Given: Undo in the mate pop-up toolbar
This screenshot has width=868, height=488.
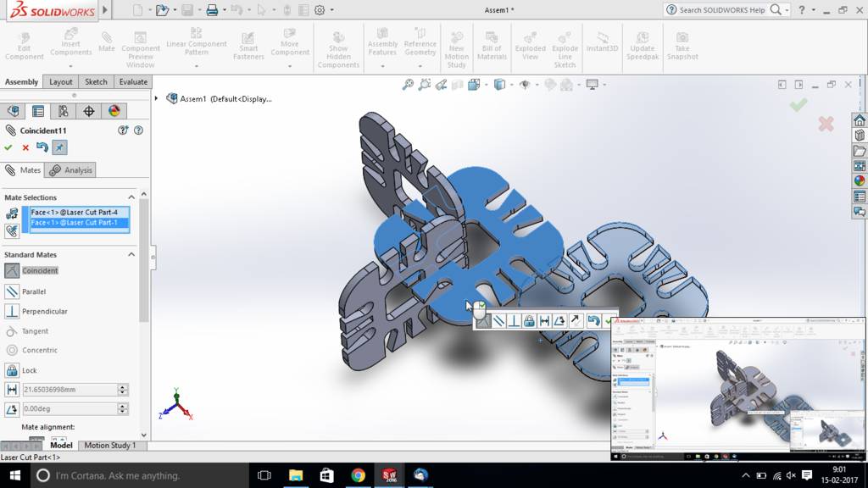Looking at the screenshot, I should click(x=593, y=321).
